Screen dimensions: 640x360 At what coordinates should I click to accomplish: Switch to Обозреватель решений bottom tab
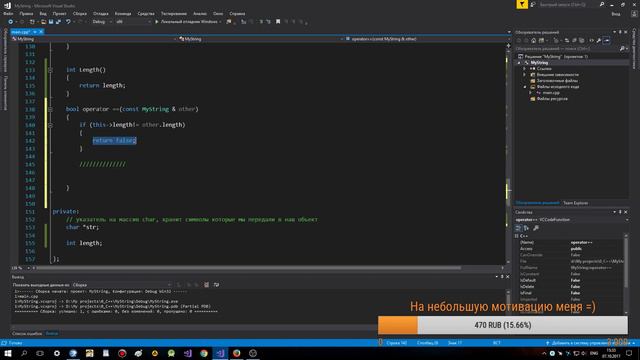[x=537, y=203]
